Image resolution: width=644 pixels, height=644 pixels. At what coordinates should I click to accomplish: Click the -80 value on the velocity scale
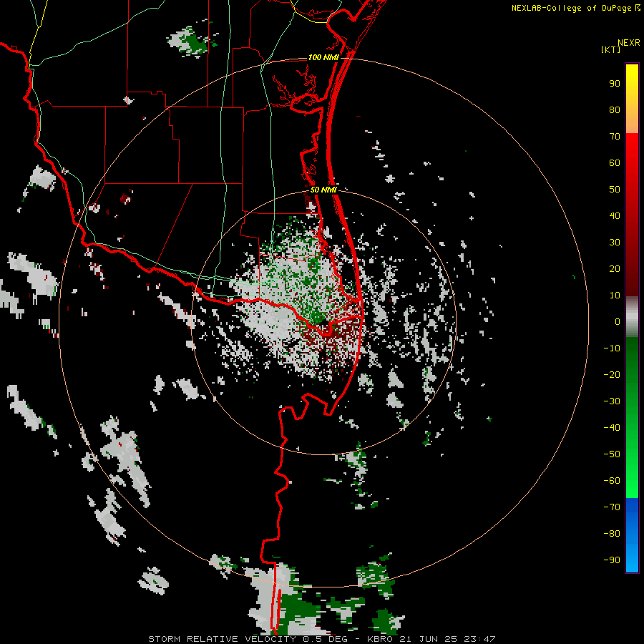612,534
